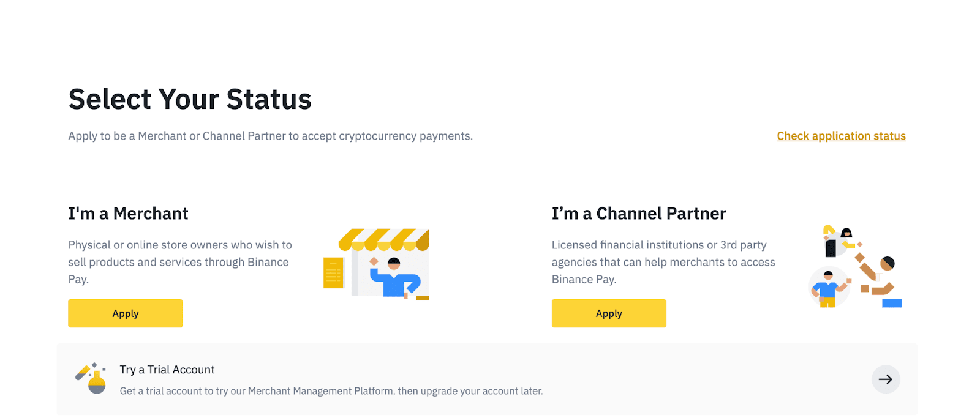Click the trial account description about Merchant Management Platform
Viewport: 980px width, 418px height.
pyautogui.click(x=331, y=391)
